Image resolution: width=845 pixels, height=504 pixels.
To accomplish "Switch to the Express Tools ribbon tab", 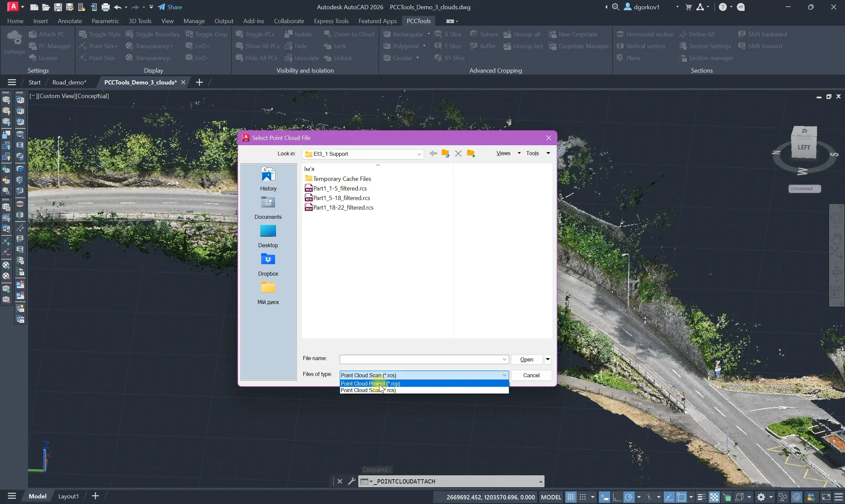I will pos(331,21).
